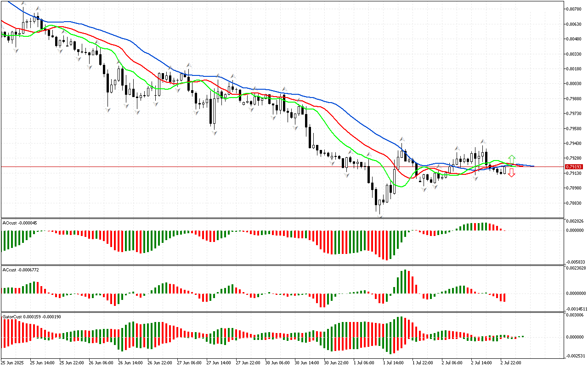Click the 25 Jun 2025 date label
588x368 pixels.
coord(12,362)
